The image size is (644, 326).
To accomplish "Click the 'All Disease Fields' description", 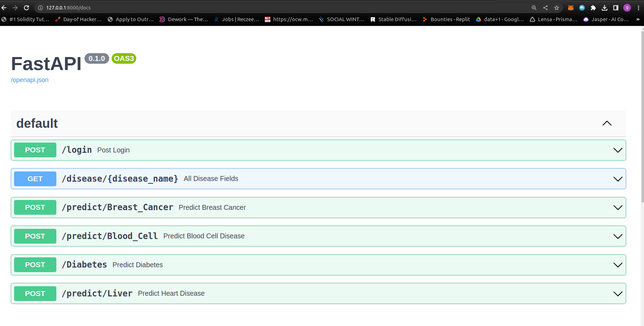I will [x=211, y=178].
